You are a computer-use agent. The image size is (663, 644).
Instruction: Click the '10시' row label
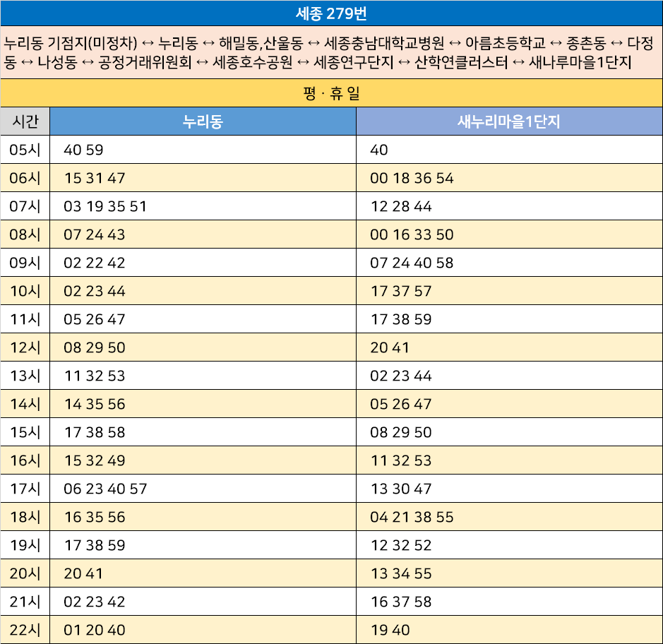click(x=25, y=291)
